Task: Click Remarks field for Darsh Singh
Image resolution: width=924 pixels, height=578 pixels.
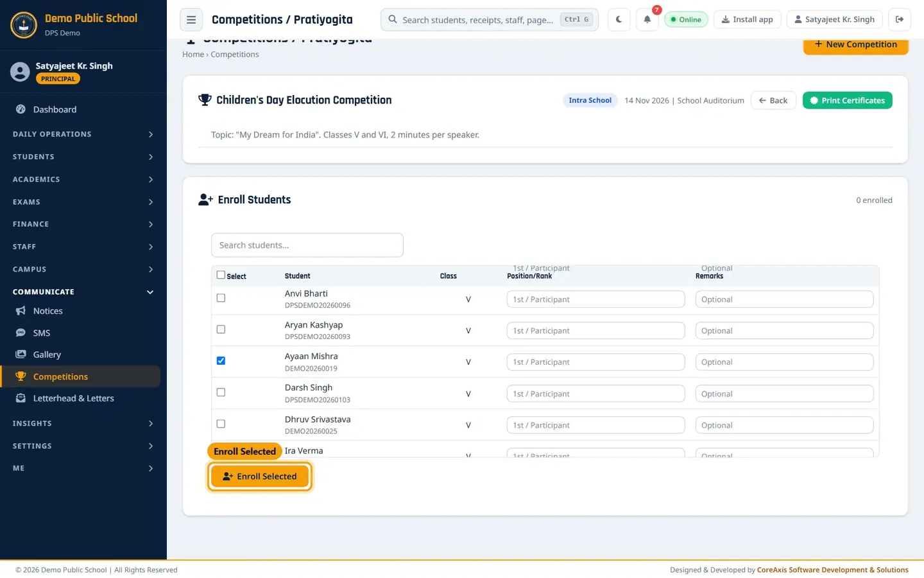Action: [784, 394]
